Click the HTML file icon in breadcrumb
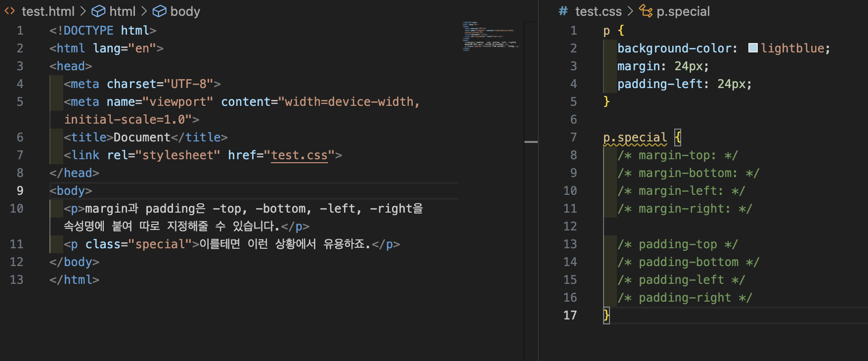The width and height of the screenshot is (868, 361). [x=9, y=11]
